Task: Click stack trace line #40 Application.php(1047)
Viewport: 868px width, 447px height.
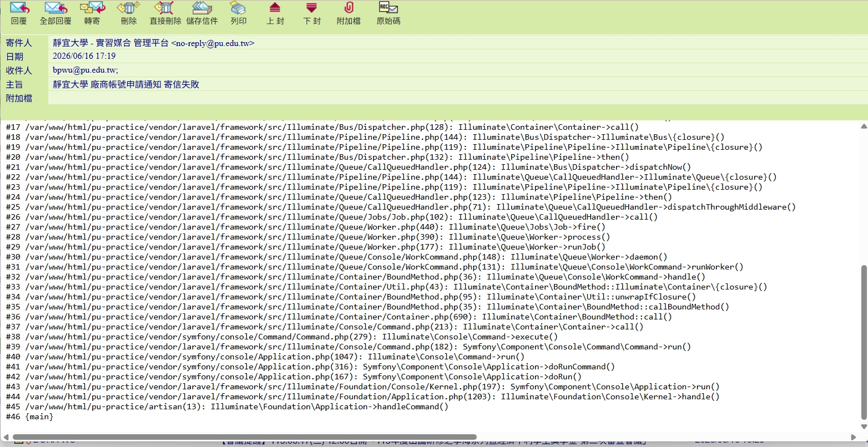Action: (x=265, y=357)
